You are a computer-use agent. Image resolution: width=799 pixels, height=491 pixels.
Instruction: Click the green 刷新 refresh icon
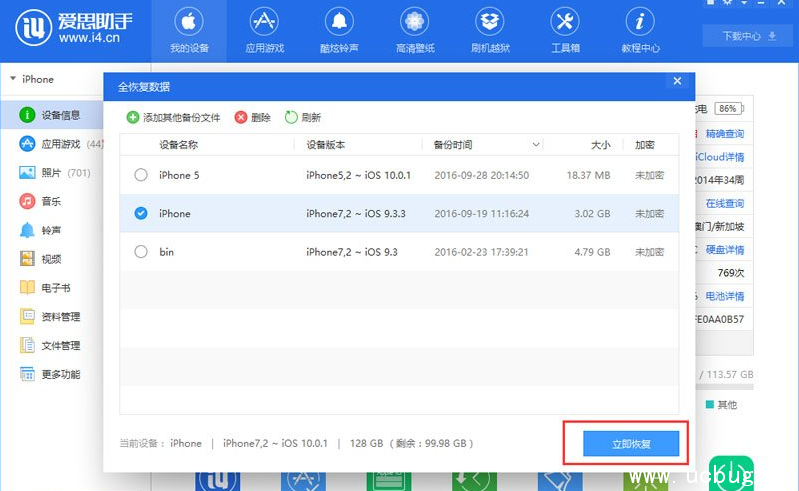tap(291, 117)
